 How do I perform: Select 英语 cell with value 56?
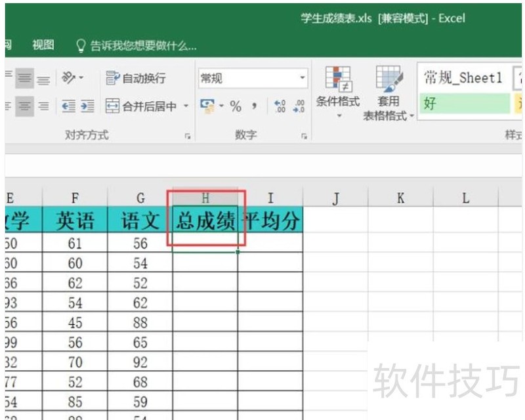click(x=75, y=342)
